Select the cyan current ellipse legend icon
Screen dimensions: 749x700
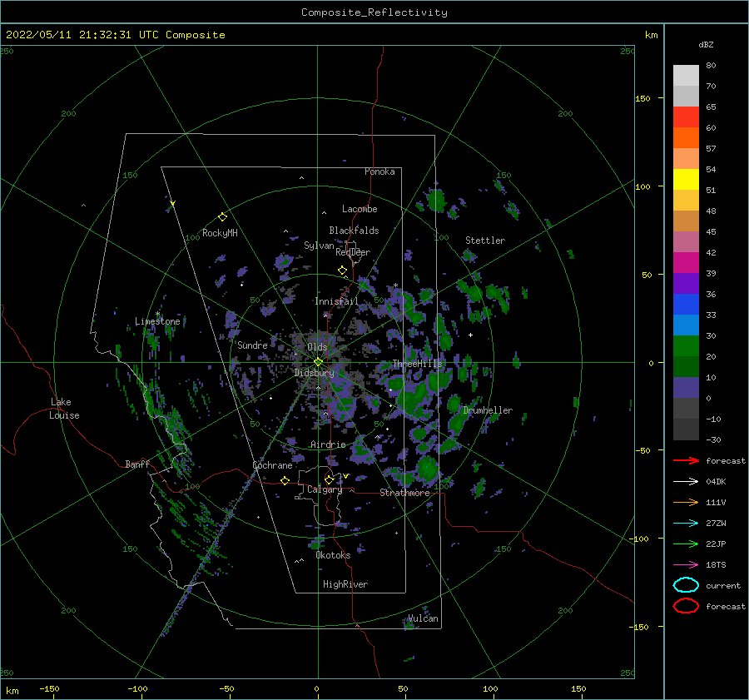[x=686, y=585]
